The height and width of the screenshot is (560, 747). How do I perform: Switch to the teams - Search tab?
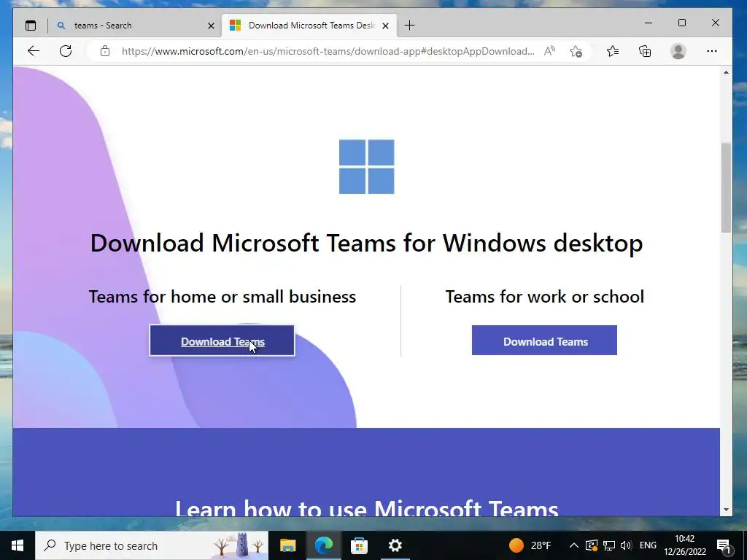coord(135,26)
